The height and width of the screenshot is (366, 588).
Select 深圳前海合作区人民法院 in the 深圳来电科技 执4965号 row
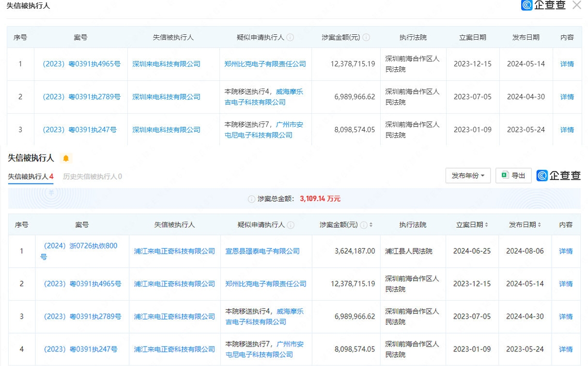pyautogui.click(x=413, y=64)
